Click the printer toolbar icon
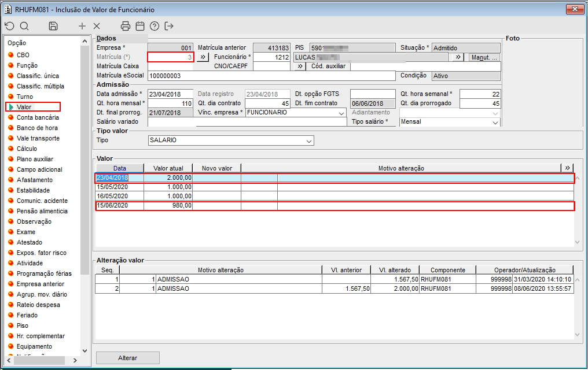Viewport: 588px width, 370px height. (x=126, y=26)
